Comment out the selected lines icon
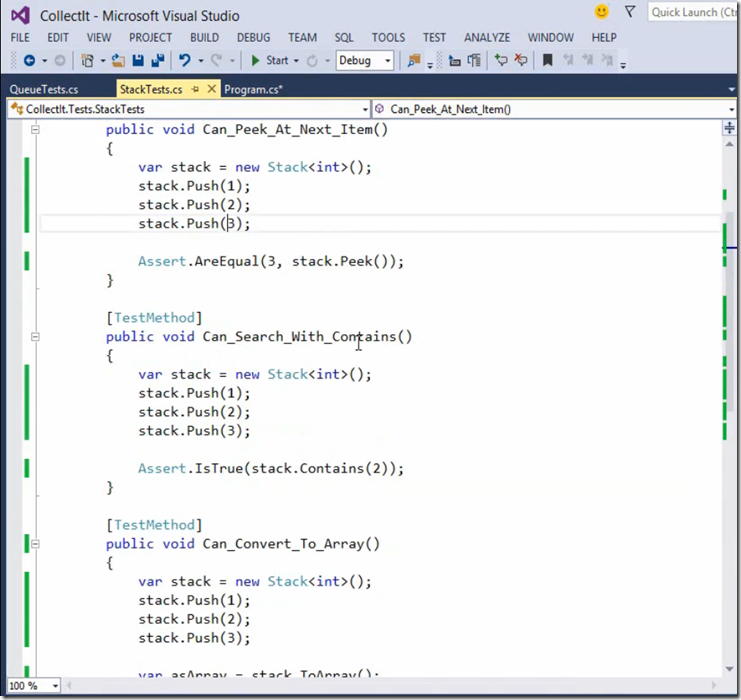This screenshot has height=700, width=741. tap(501, 60)
